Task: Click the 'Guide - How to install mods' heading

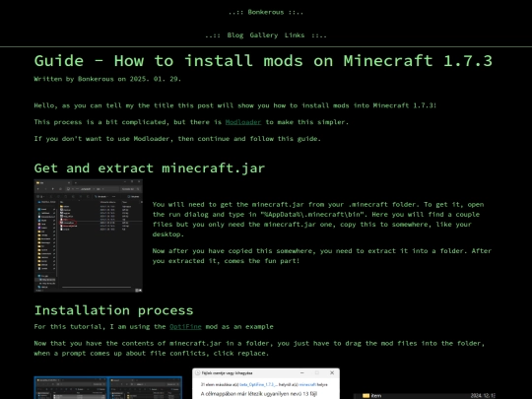Action: pos(263,61)
